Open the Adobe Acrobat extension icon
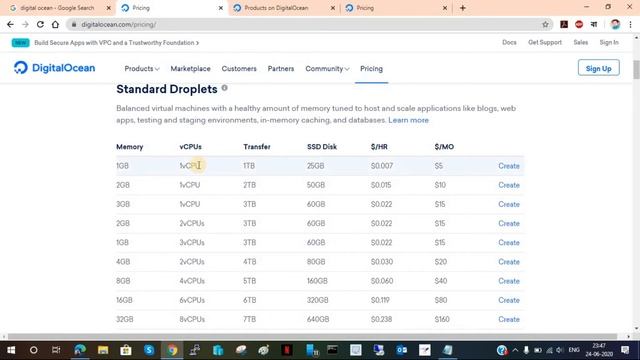The width and height of the screenshot is (640, 360). pos(564,24)
